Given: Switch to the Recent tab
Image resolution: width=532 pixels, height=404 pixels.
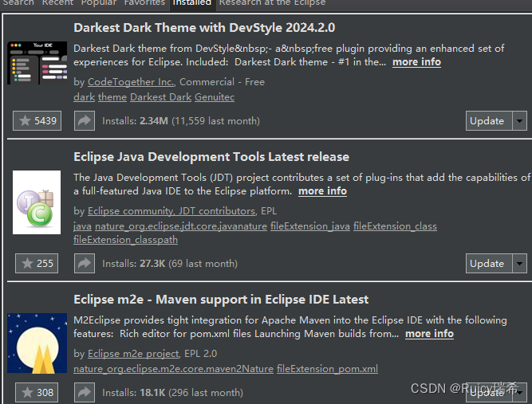Looking at the screenshot, I should coord(57,2).
